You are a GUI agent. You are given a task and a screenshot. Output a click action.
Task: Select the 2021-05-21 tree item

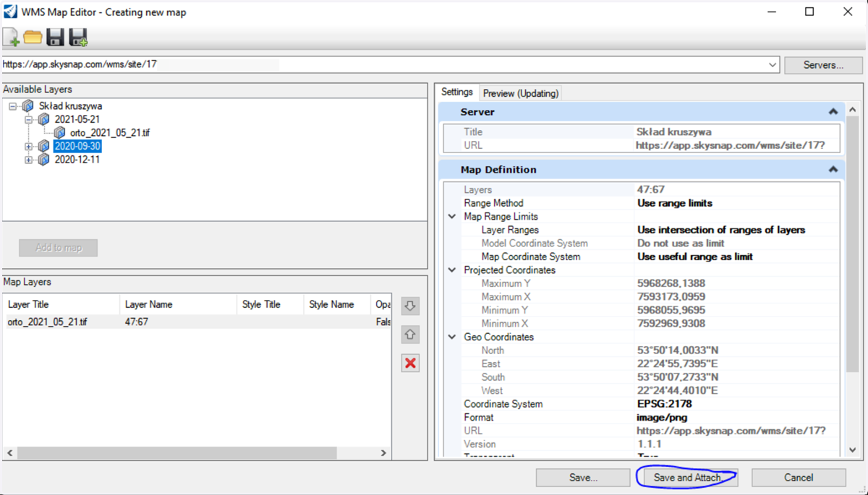[x=77, y=119]
